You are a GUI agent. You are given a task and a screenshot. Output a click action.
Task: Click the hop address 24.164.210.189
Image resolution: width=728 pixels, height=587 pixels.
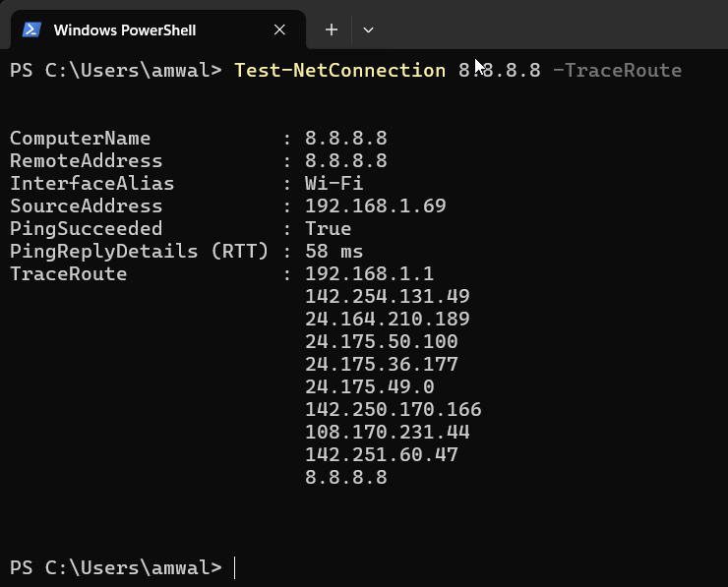coord(387,319)
